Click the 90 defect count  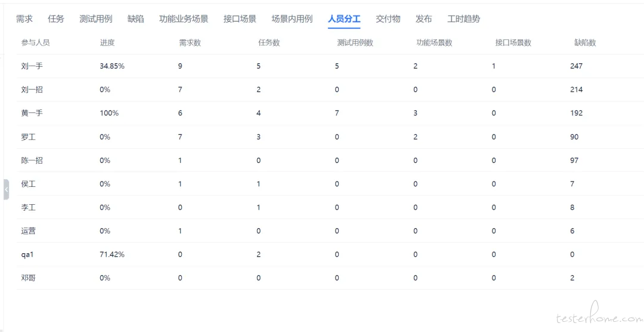pyautogui.click(x=574, y=137)
